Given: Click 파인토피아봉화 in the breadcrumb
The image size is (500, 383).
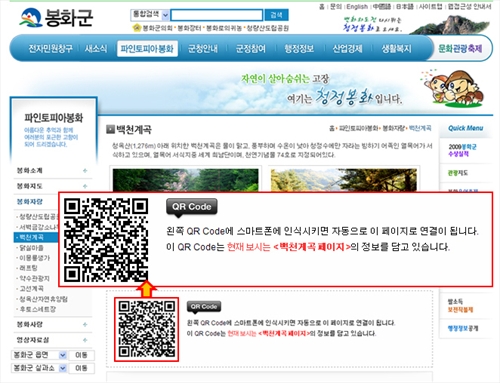Looking at the screenshot, I should coord(359,128).
